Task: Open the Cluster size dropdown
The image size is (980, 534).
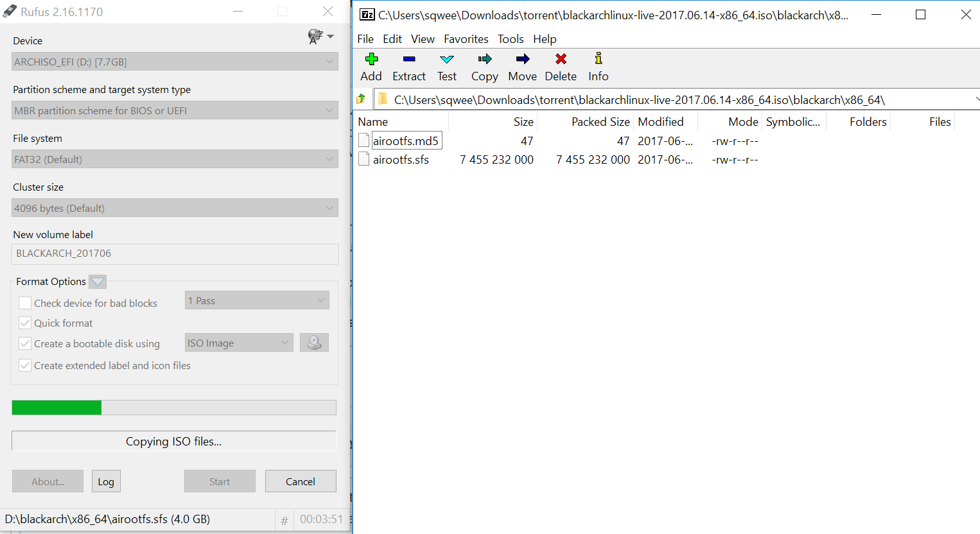Action: click(x=175, y=208)
